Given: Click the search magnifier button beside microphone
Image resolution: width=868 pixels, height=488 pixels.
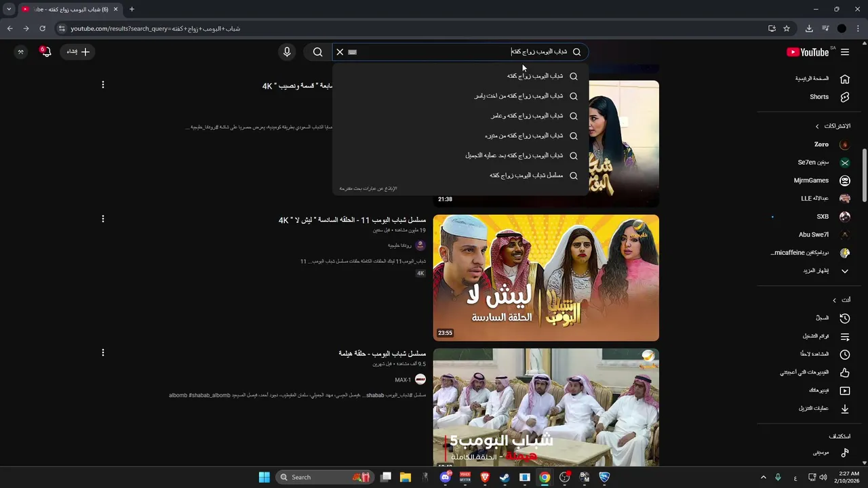Looking at the screenshot, I should (317, 52).
